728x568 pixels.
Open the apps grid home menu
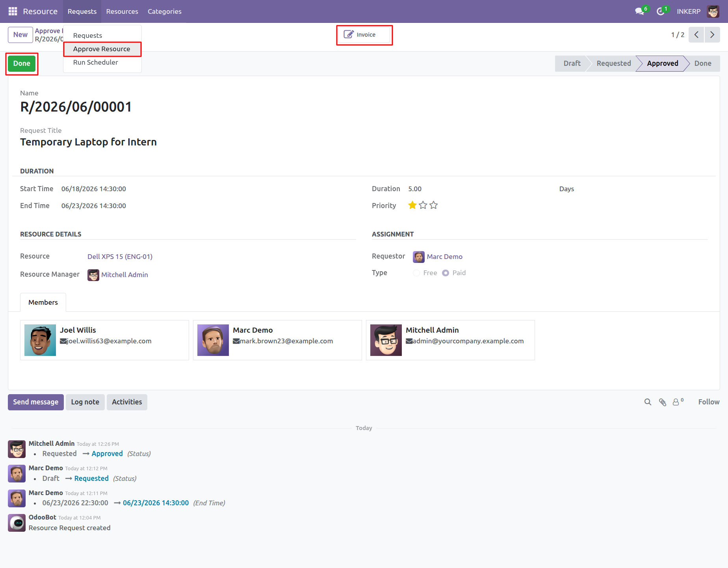click(13, 11)
